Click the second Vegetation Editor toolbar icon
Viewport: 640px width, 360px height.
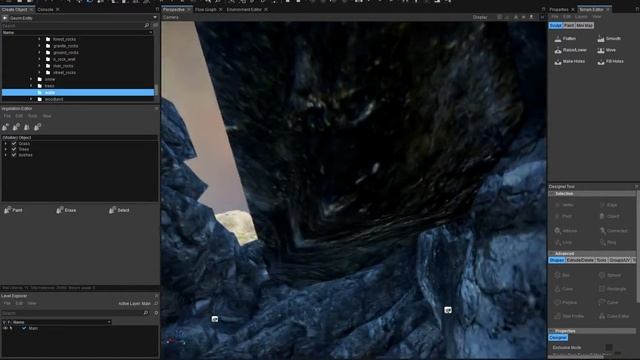16,127
